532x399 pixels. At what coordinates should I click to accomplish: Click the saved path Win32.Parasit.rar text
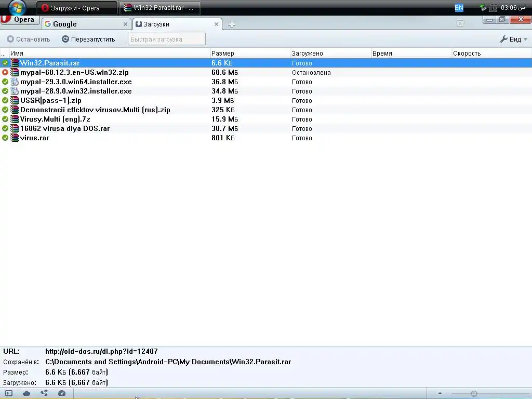tap(168, 362)
